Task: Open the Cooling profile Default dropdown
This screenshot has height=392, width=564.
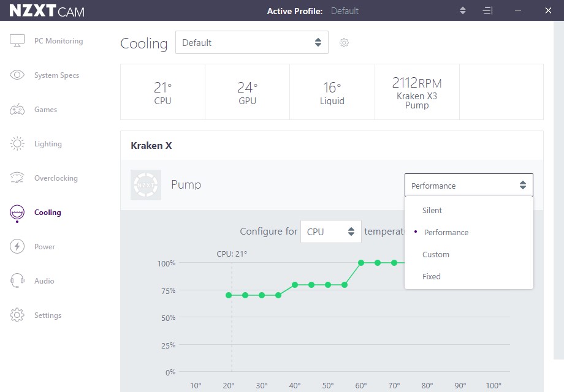Action: click(x=252, y=42)
